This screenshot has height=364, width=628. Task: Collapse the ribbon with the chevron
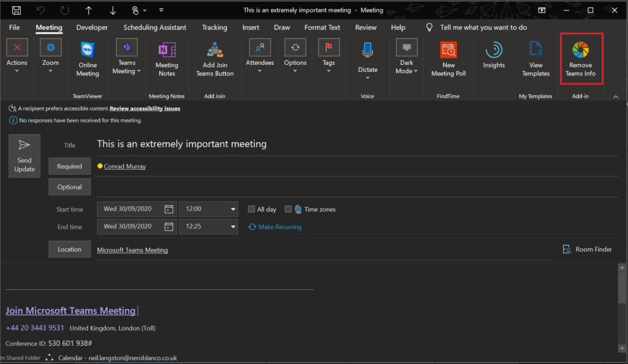(616, 96)
